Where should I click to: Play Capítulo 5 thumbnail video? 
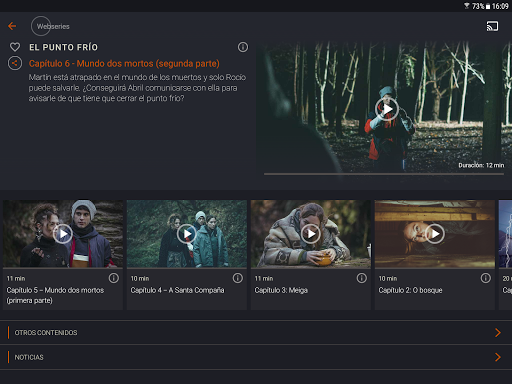[x=63, y=234]
